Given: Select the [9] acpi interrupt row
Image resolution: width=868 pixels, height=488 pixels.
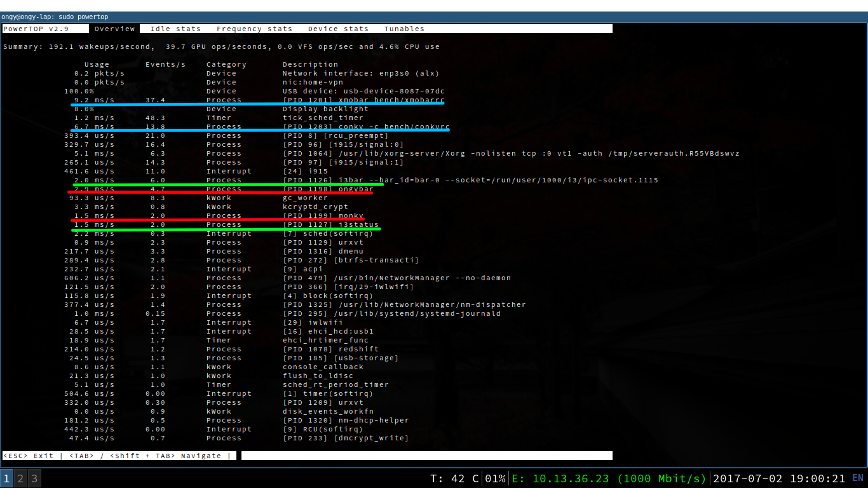Looking at the screenshot, I should [193, 269].
